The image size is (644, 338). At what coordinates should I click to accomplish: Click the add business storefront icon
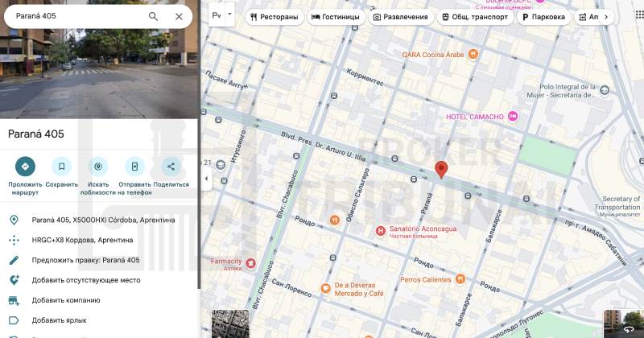coord(14,300)
